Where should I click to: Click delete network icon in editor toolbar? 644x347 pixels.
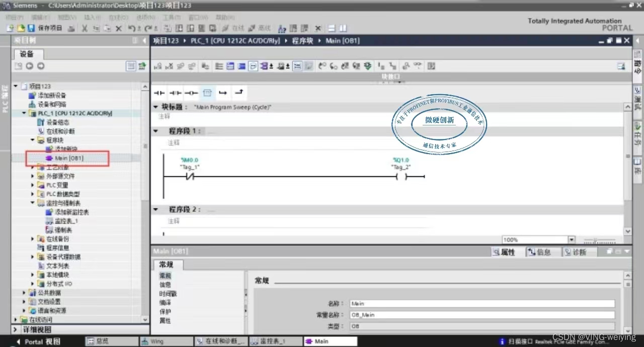click(x=169, y=66)
